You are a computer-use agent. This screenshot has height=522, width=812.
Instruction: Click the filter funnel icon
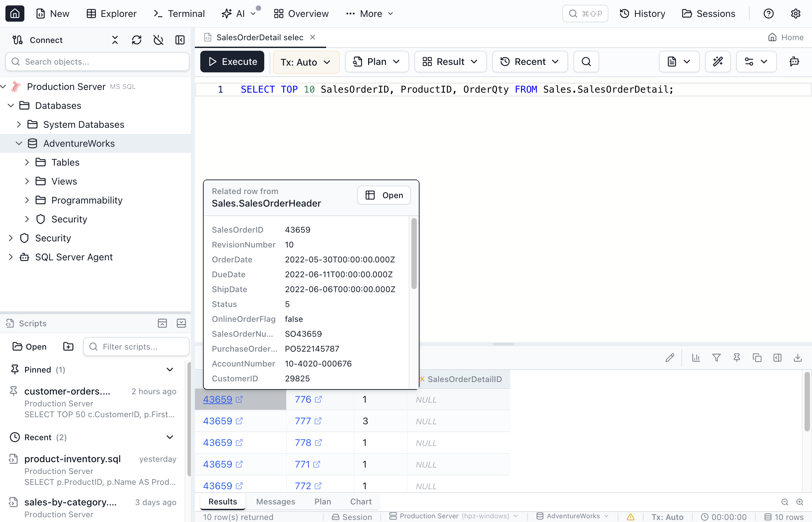tap(716, 358)
